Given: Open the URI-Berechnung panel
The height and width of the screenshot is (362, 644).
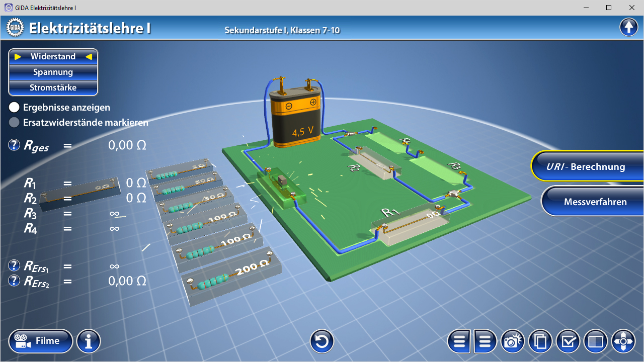Looking at the screenshot, I should (587, 166).
